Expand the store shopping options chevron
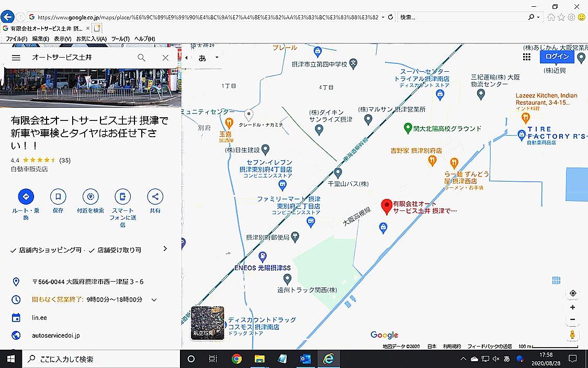Image resolution: width=588 pixels, height=368 pixels. tap(165, 249)
